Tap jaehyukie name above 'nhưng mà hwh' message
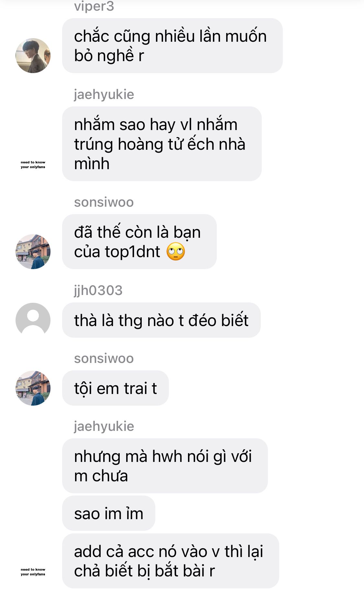The height and width of the screenshot is (590, 364). point(104,426)
